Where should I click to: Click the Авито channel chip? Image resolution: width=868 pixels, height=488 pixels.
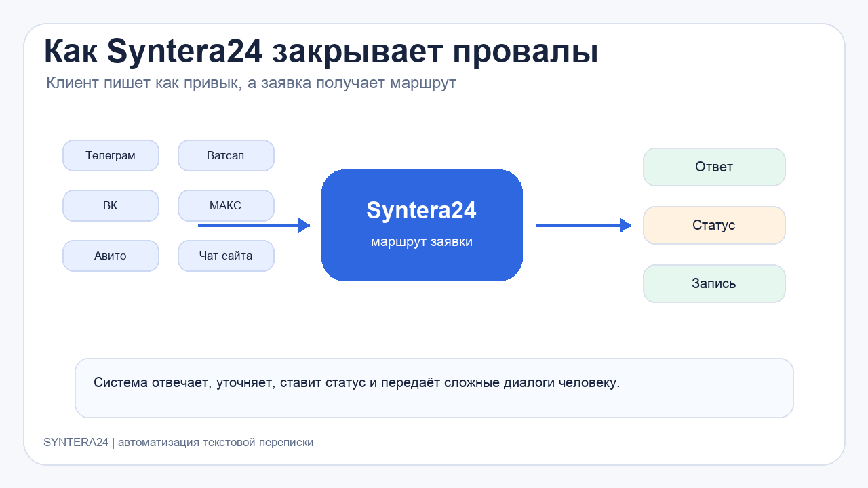111,256
